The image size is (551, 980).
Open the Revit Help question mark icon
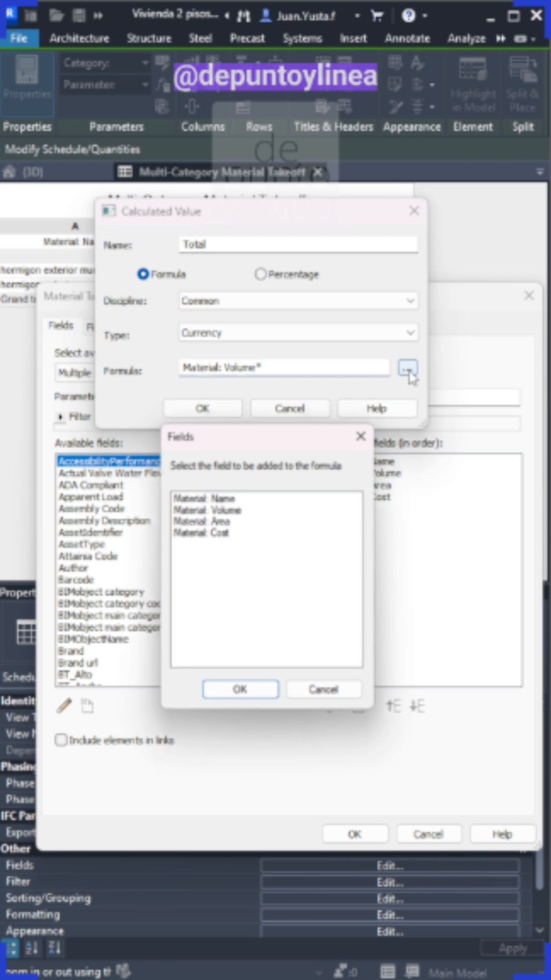coord(408,16)
